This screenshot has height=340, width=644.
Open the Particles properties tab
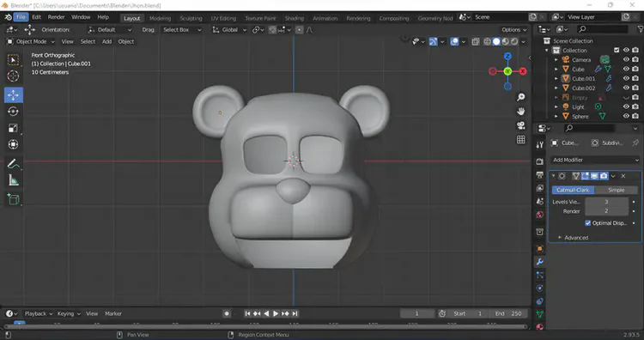tap(540, 275)
